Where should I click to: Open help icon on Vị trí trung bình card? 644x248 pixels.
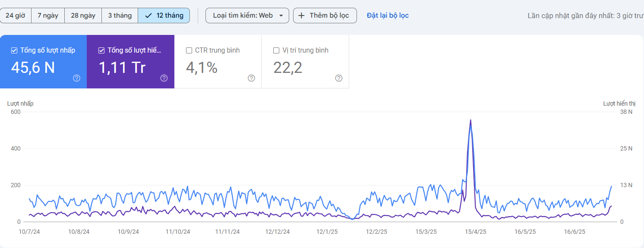click(339, 78)
